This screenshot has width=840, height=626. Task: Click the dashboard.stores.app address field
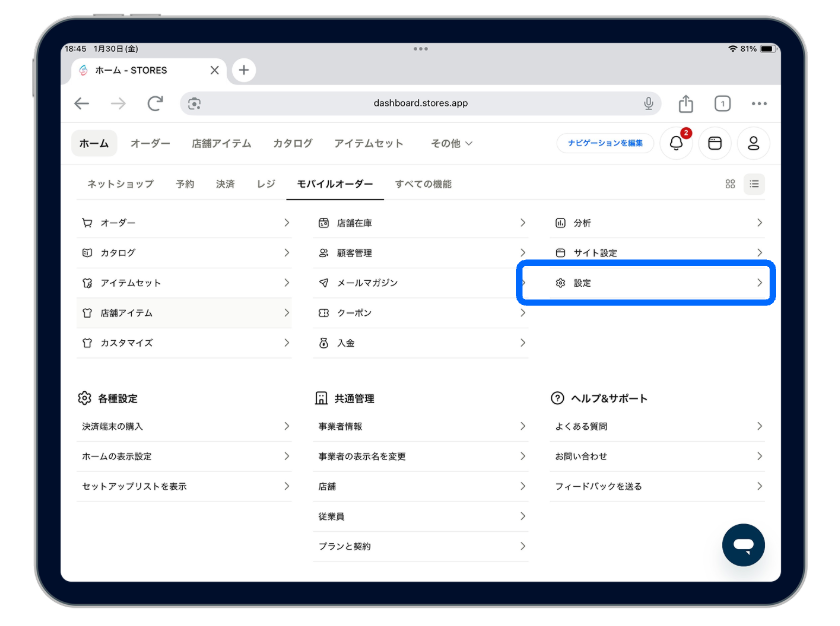420,103
